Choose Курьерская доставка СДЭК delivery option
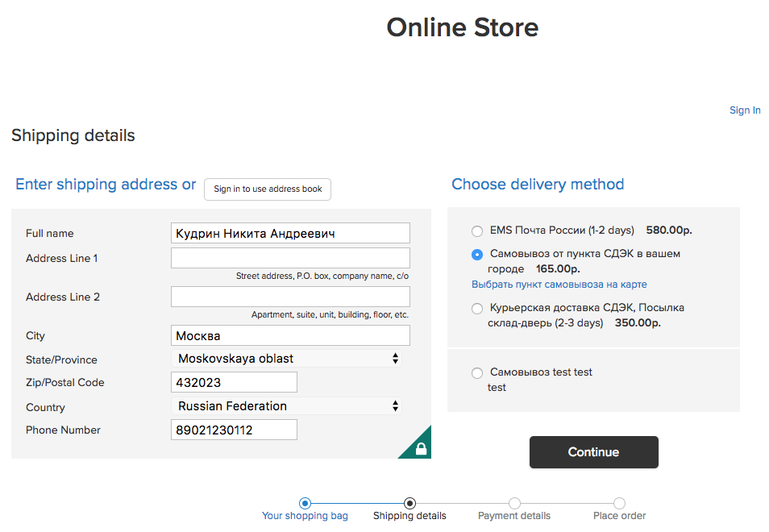769x532 pixels. click(x=477, y=308)
